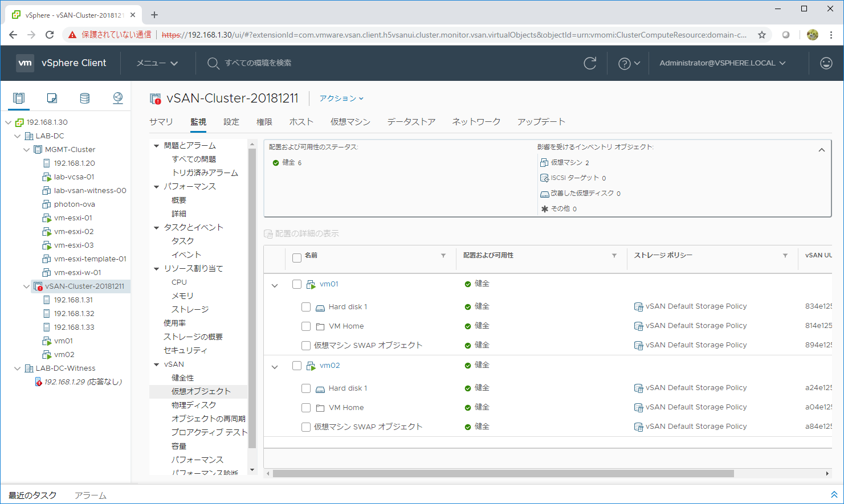The height and width of the screenshot is (504, 844).
Task: Click the smiley feedback icon
Action: [x=826, y=63]
